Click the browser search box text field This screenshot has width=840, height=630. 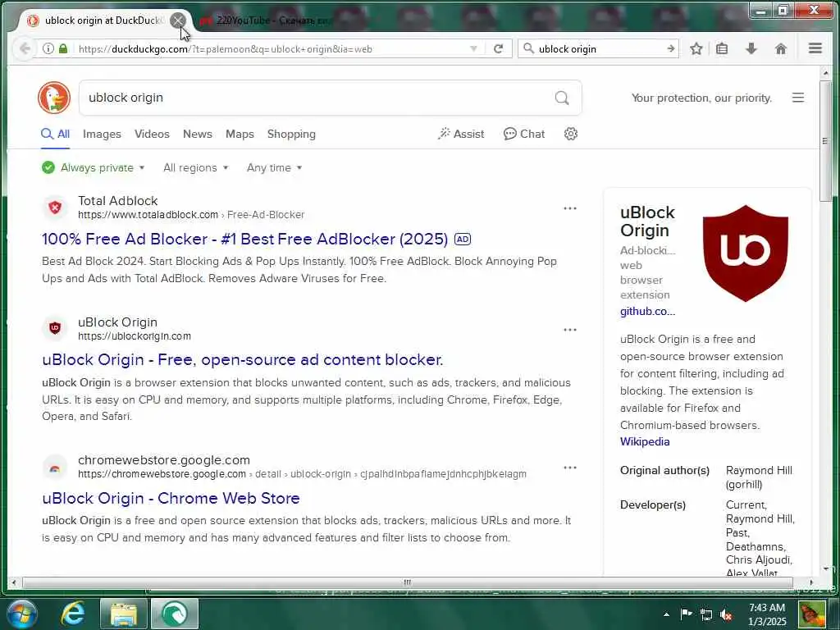[600, 48]
